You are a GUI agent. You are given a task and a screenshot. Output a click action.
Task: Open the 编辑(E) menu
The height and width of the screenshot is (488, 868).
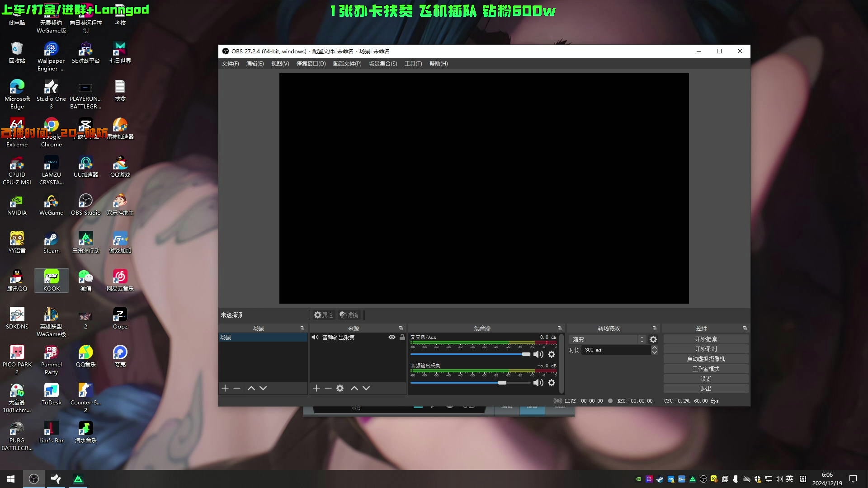tap(255, 64)
